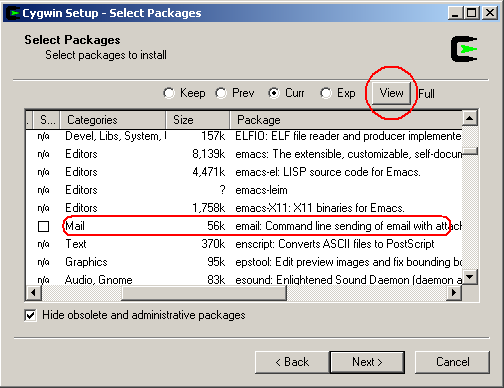Click n/a status of enscript row

tap(43, 244)
